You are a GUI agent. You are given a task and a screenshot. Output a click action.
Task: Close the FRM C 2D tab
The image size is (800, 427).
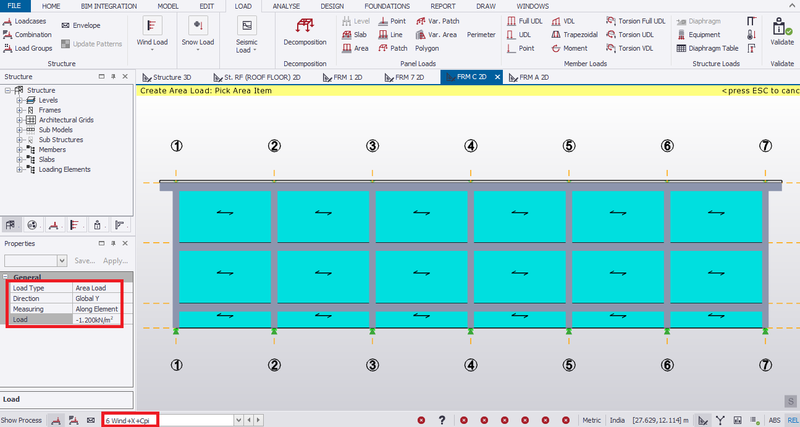pyautogui.click(x=497, y=78)
